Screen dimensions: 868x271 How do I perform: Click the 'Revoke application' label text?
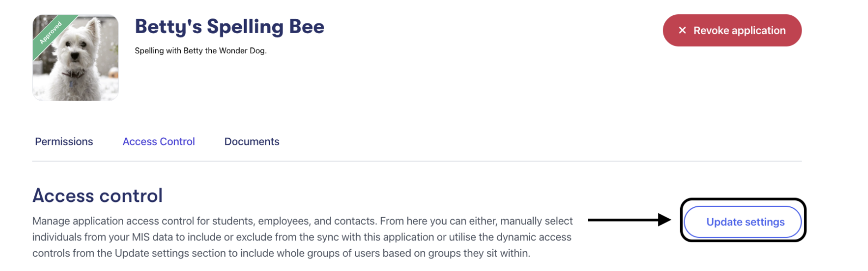point(739,30)
